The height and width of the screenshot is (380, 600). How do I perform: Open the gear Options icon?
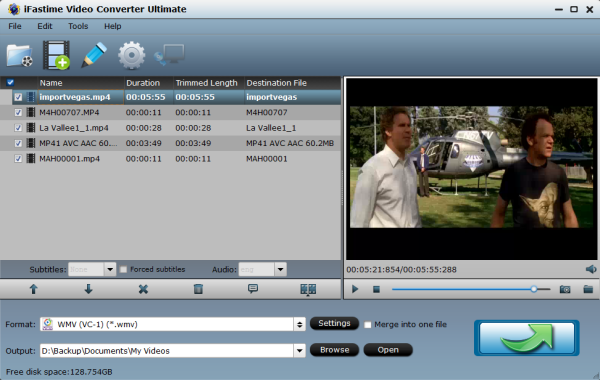tap(132, 55)
